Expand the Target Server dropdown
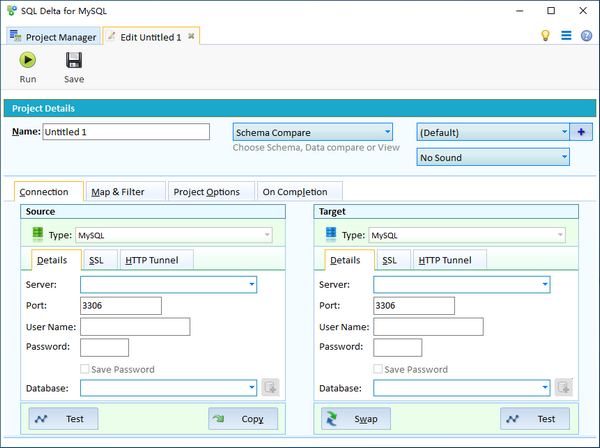 pyautogui.click(x=545, y=284)
